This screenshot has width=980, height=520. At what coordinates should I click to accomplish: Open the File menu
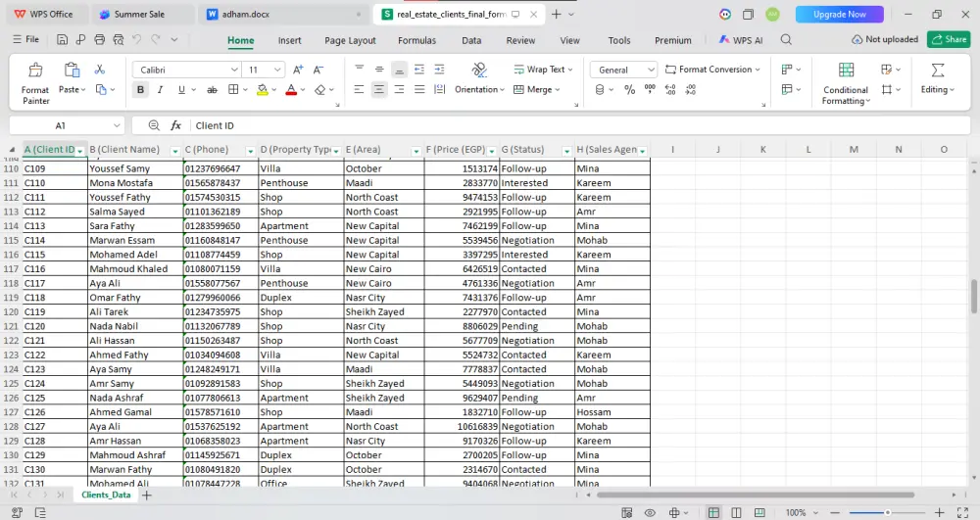pos(26,39)
